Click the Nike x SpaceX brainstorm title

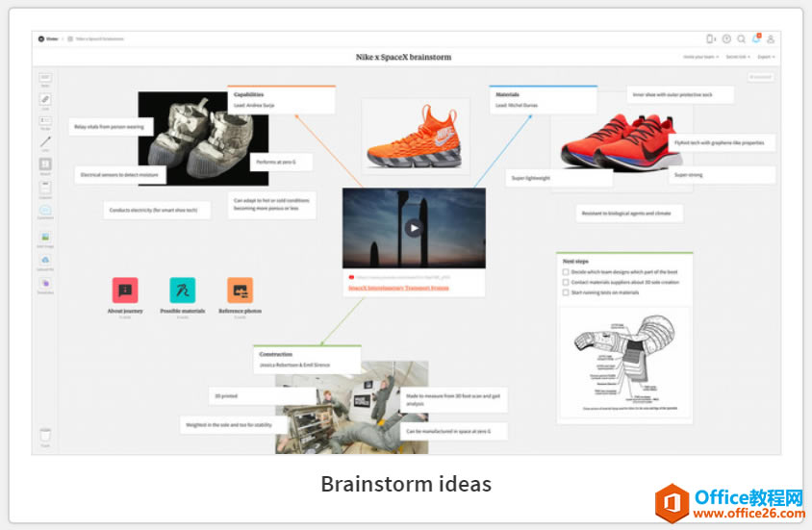[x=403, y=57]
